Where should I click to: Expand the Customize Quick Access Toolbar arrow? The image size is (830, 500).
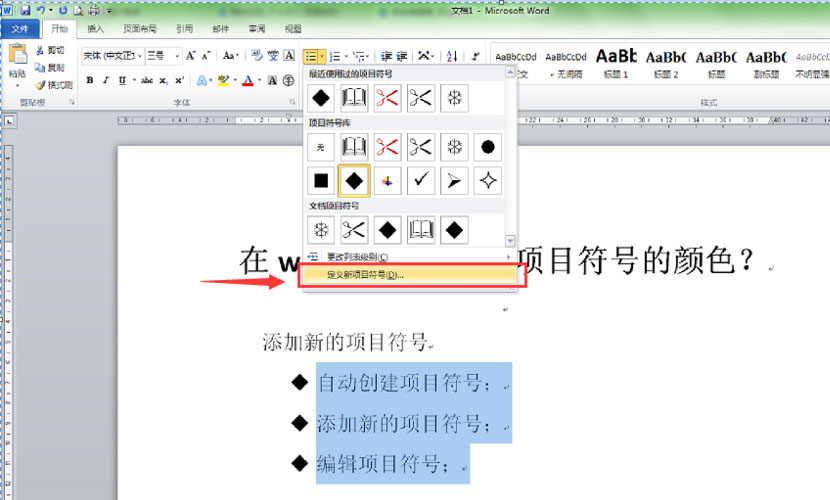click(x=110, y=10)
